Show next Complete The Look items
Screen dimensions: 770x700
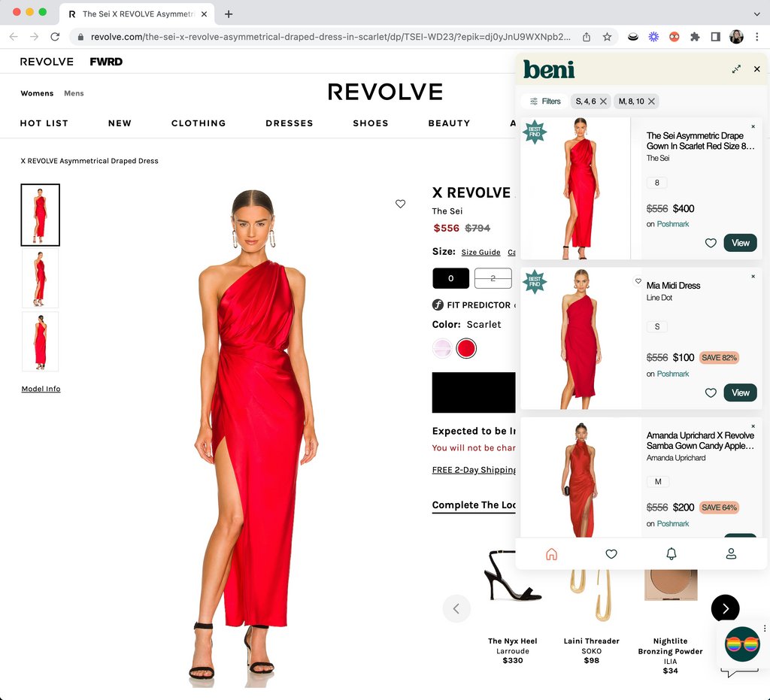pyautogui.click(x=726, y=609)
